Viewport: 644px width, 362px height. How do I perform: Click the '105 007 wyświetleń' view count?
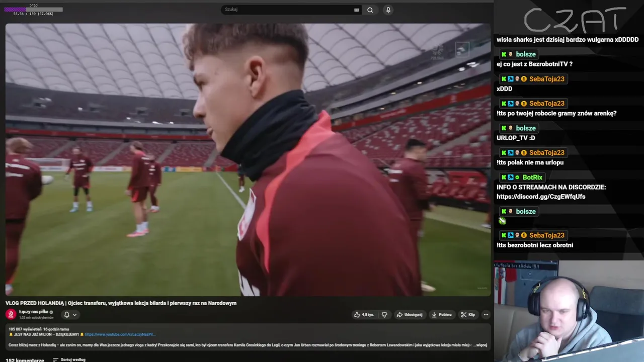pyautogui.click(x=25, y=329)
